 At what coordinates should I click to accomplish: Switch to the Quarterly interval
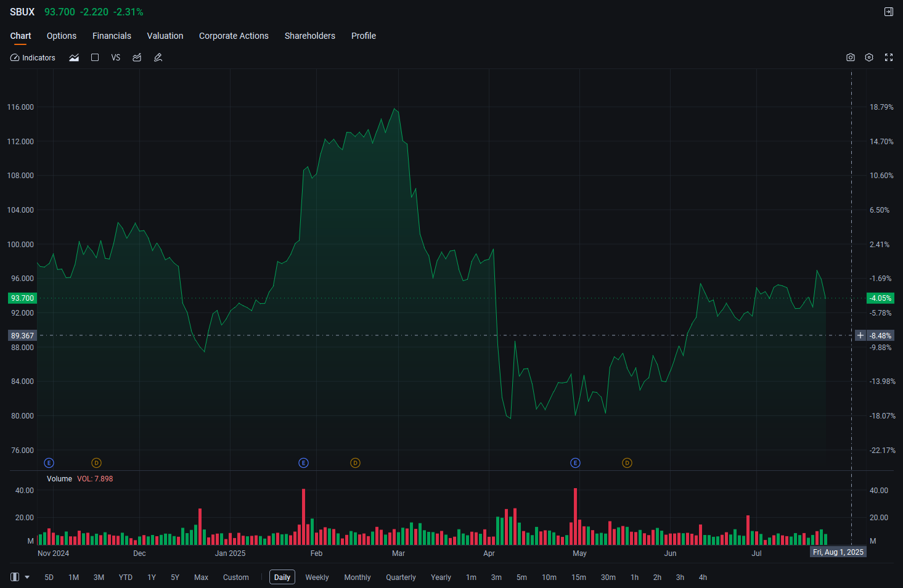[x=401, y=578]
